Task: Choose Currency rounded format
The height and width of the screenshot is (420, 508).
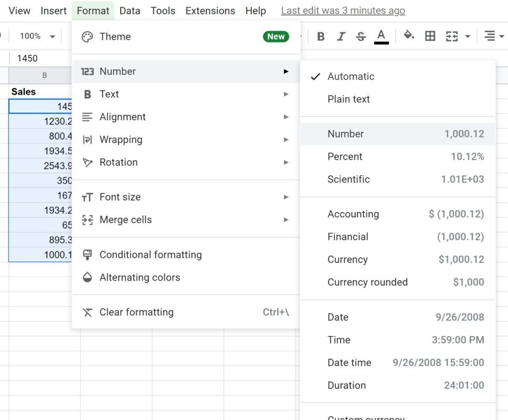Action: click(398, 282)
